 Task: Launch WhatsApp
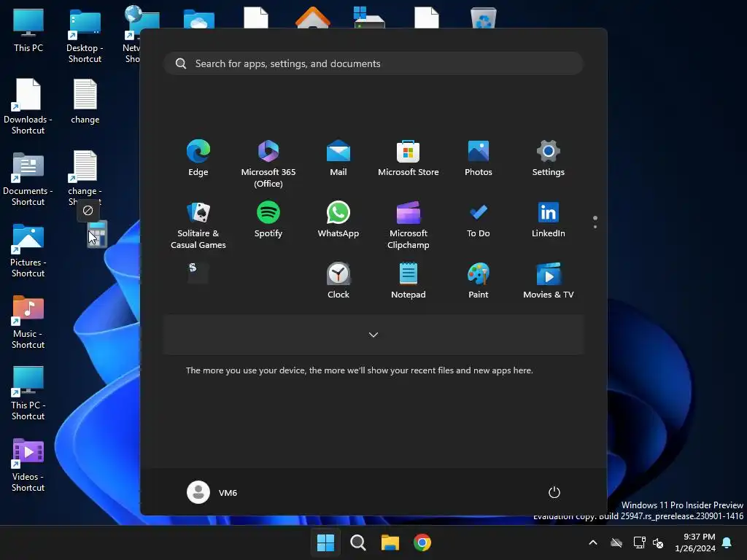click(x=338, y=219)
